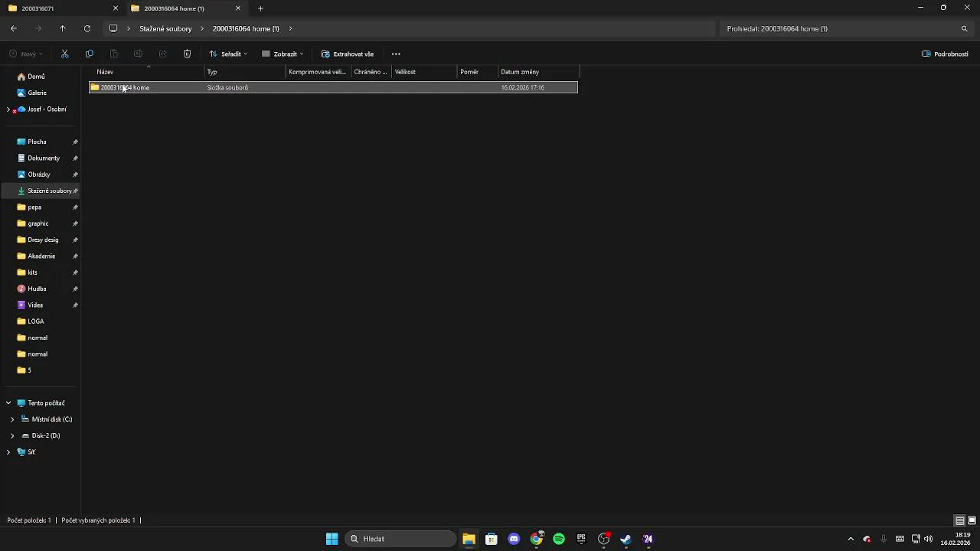Viewport: 980px width, 551px height.
Task: Close the 2000316064 home (1) tab
Action: coord(238,8)
